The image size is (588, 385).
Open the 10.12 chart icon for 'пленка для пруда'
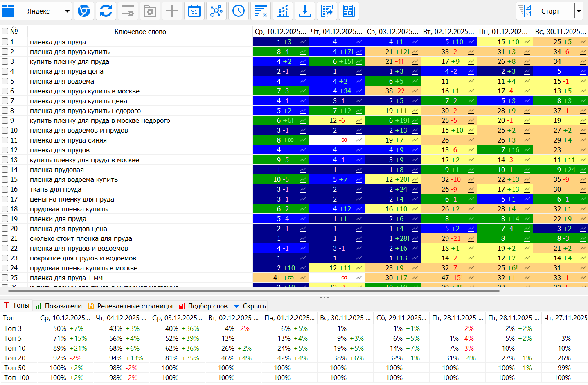(303, 42)
